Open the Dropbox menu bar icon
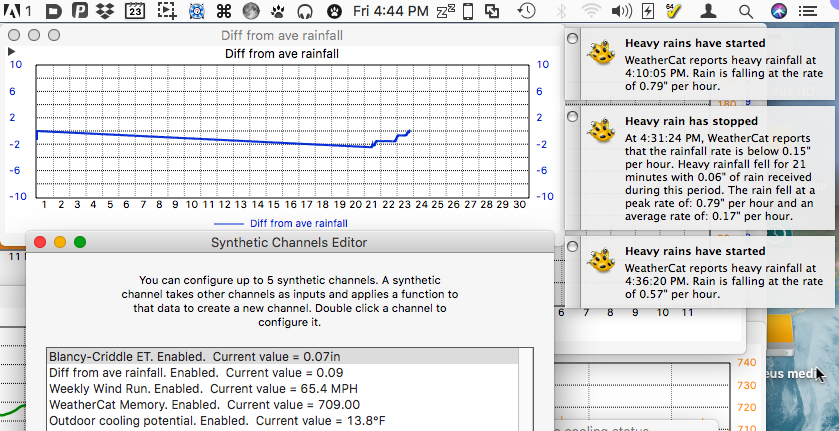The width and height of the screenshot is (839, 431). pyautogui.click(x=106, y=10)
